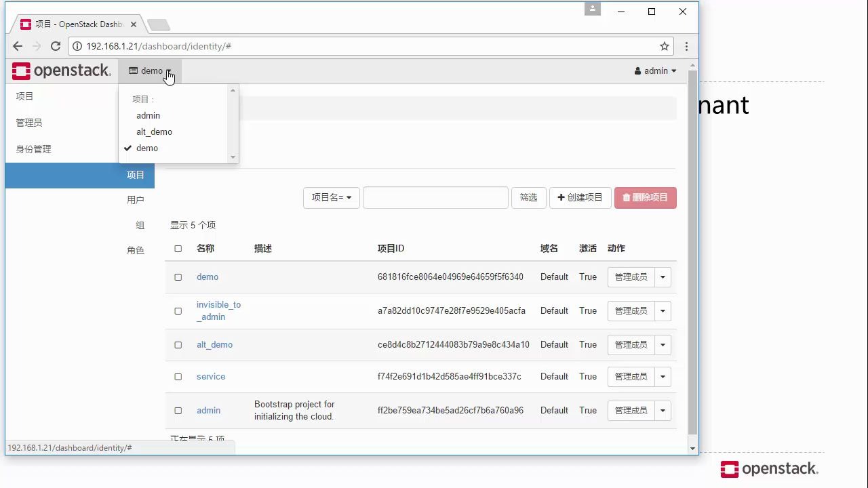Click the browser back arrow

[x=18, y=46]
